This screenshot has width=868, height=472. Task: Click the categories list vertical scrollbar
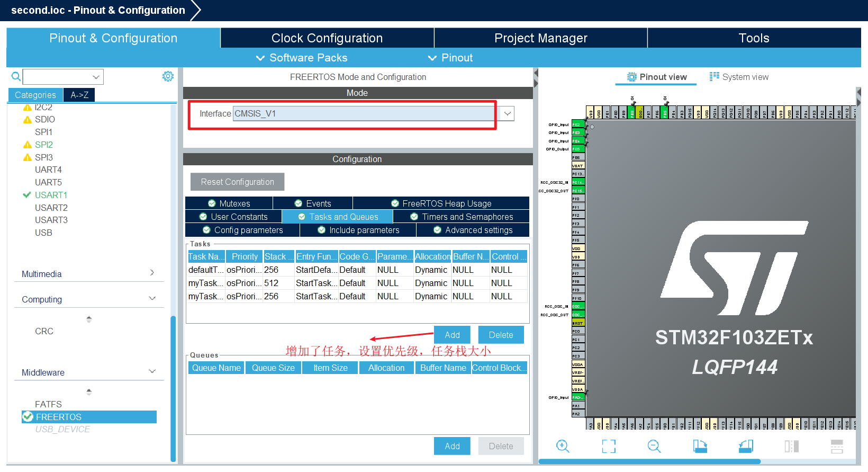tap(173, 389)
